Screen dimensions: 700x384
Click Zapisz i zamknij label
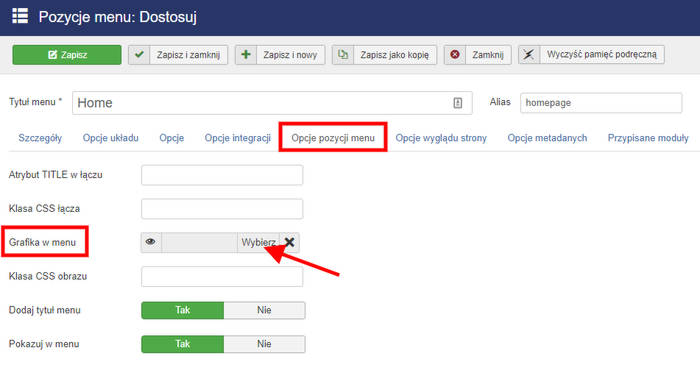click(x=188, y=55)
